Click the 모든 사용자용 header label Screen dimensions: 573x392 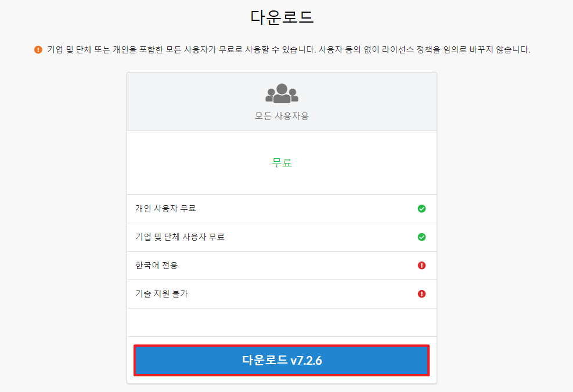pyautogui.click(x=281, y=115)
